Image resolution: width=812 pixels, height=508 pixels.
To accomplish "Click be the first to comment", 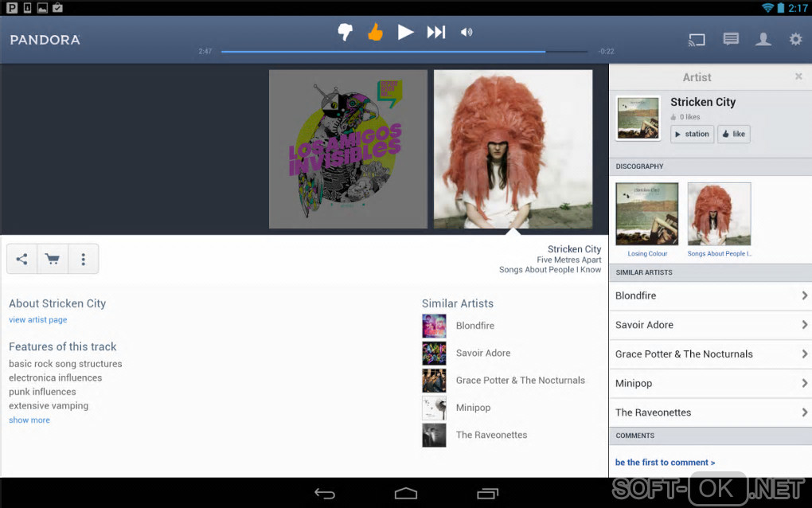I will coord(665,463).
